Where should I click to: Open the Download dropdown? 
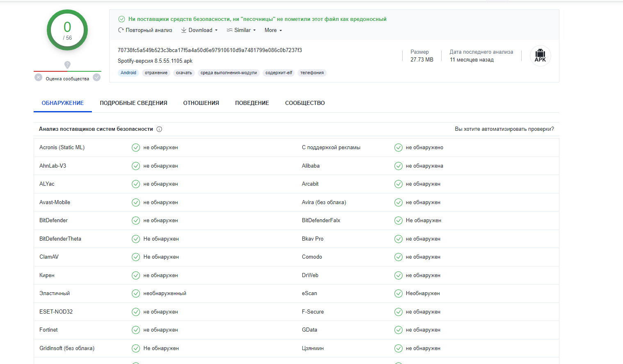tap(199, 30)
